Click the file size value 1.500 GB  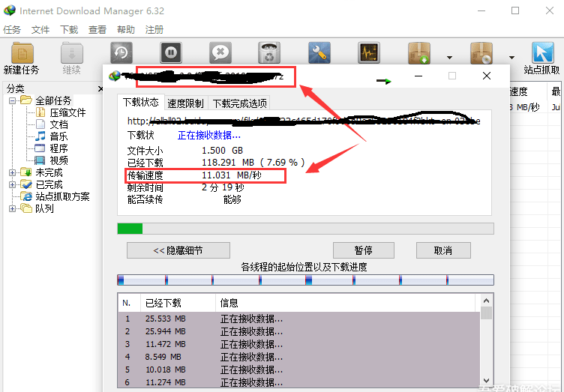point(222,150)
